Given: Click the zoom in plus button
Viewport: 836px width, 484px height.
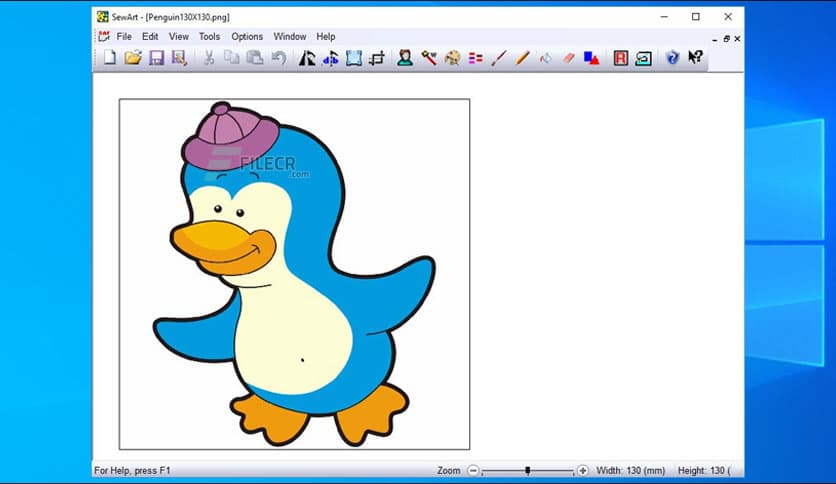Looking at the screenshot, I should click(x=583, y=470).
